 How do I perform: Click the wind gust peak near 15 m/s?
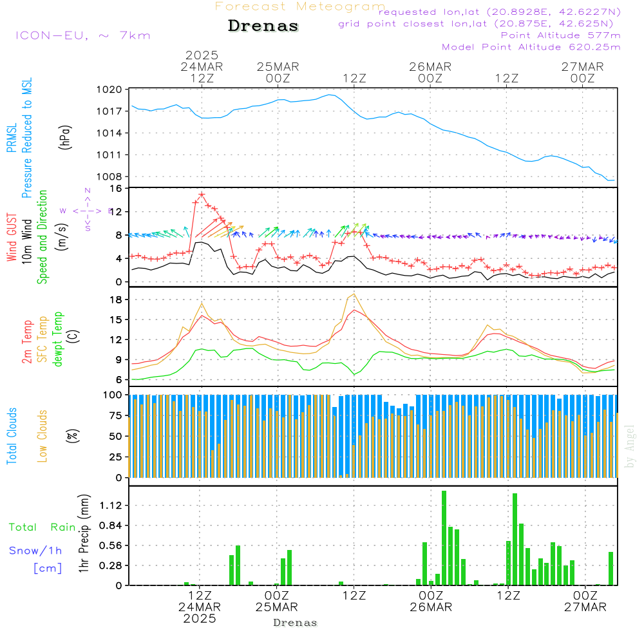pyautogui.click(x=201, y=194)
